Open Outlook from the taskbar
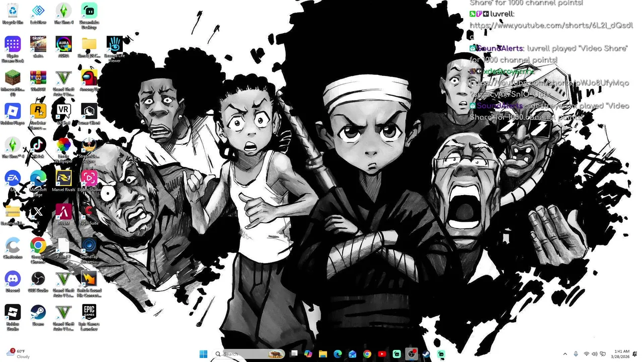 coord(352,354)
